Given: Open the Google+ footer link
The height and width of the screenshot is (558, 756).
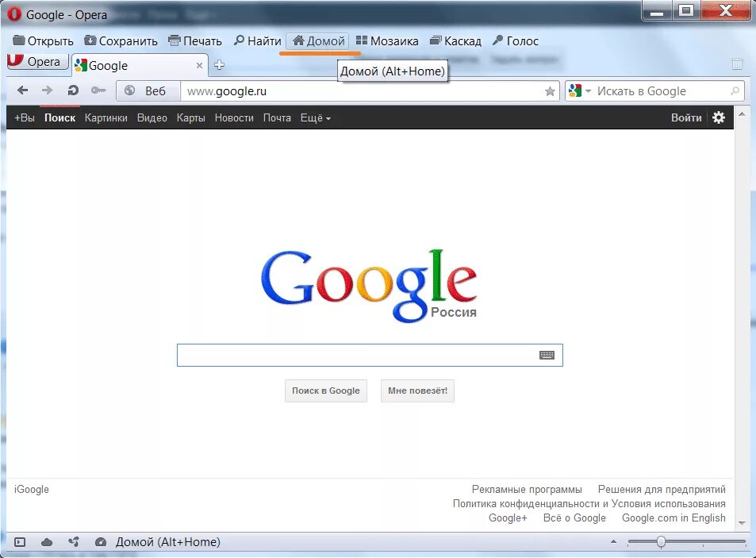Looking at the screenshot, I should pos(508,518).
